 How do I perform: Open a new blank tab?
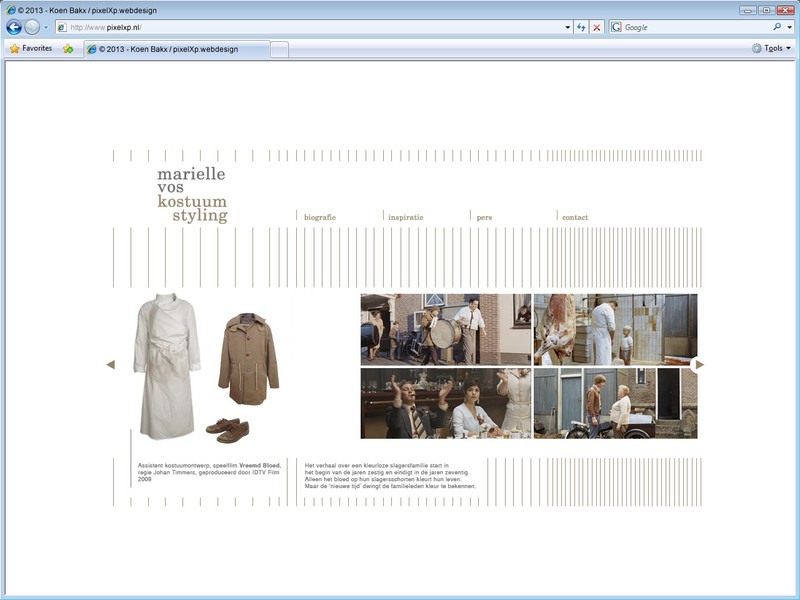(x=280, y=48)
